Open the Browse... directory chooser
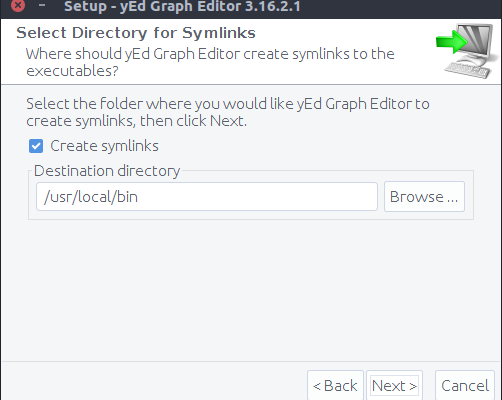 [x=424, y=197]
